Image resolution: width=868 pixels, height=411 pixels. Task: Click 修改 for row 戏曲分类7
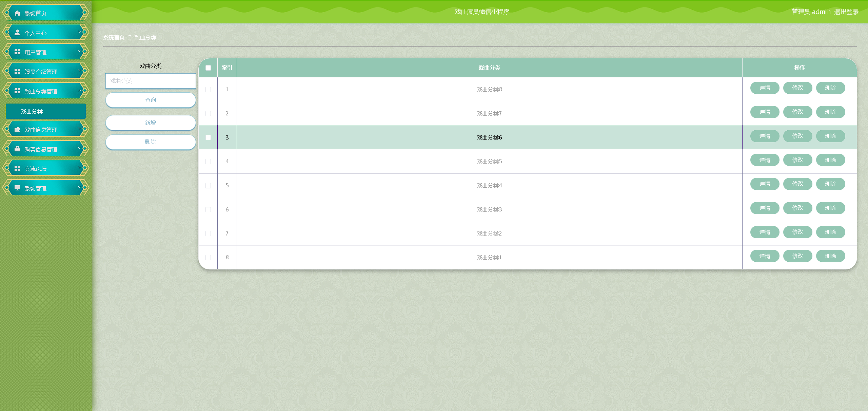pyautogui.click(x=797, y=112)
